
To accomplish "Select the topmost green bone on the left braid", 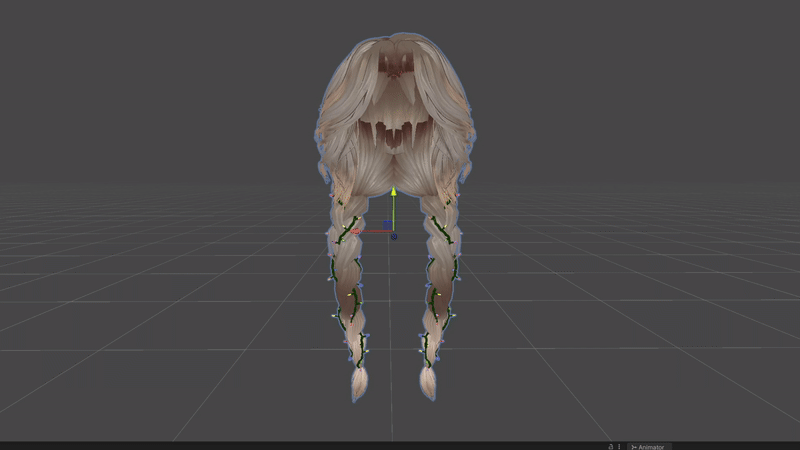I will pos(350,227).
